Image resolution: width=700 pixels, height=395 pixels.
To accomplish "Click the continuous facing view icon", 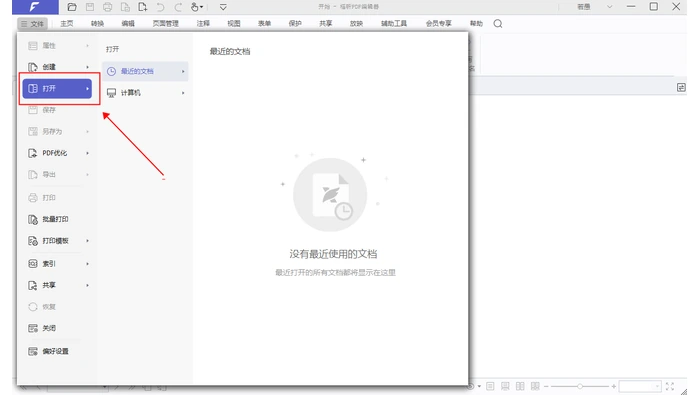I will (x=535, y=386).
